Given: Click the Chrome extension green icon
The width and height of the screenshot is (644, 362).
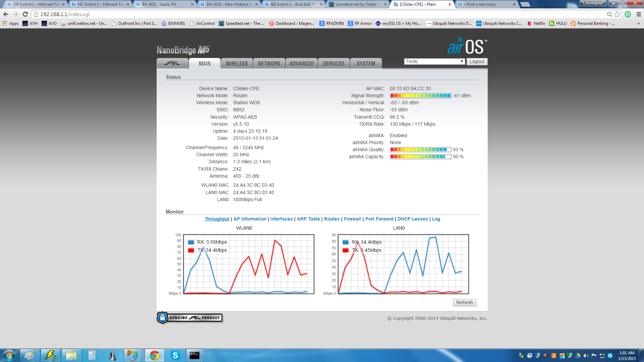Looking at the screenshot, I should click(x=628, y=14).
